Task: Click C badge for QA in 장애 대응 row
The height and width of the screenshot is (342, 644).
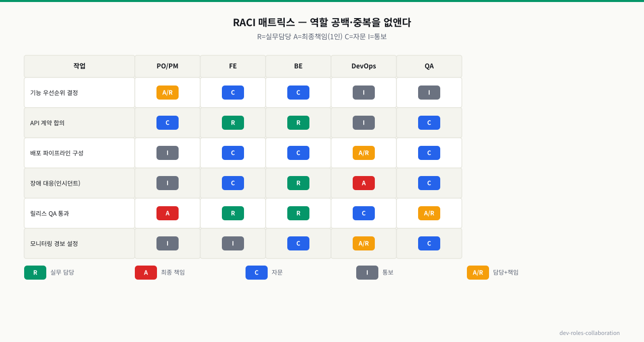Action: (429, 183)
